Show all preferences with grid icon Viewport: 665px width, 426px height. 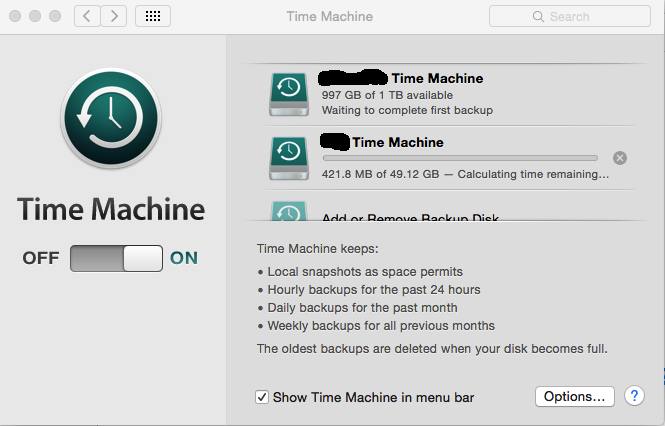pyautogui.click(x=153, y=16)
